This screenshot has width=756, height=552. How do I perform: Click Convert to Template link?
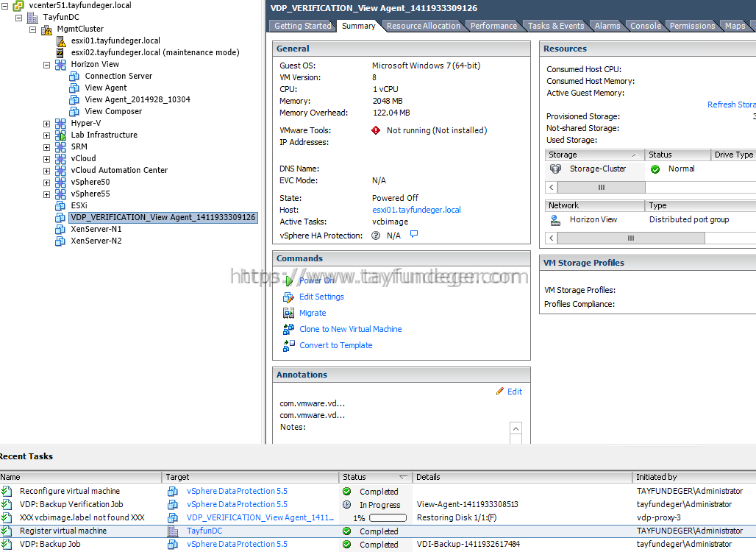[335, 345]
